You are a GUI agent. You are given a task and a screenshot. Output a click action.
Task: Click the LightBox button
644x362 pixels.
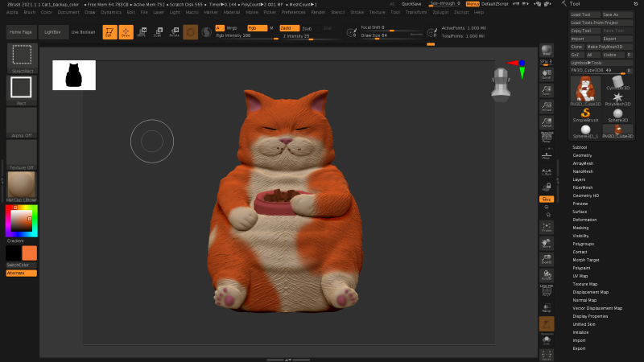coord(53,32)
